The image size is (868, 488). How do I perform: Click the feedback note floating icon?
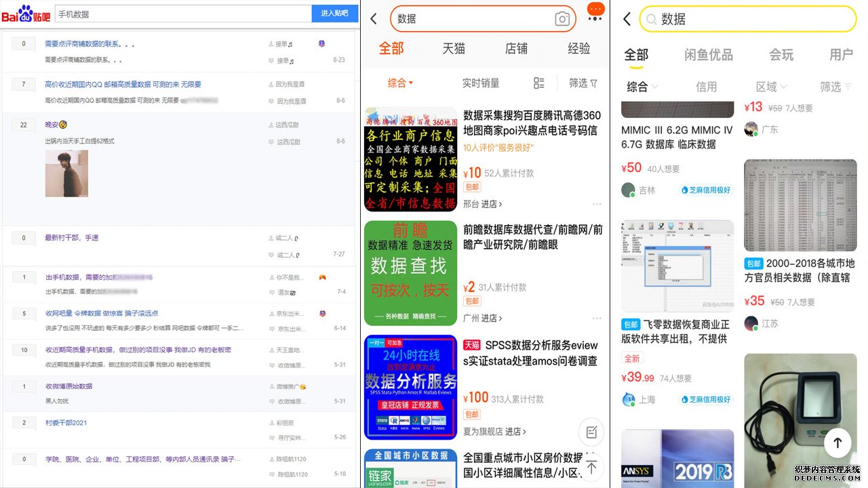click(591, 432)
